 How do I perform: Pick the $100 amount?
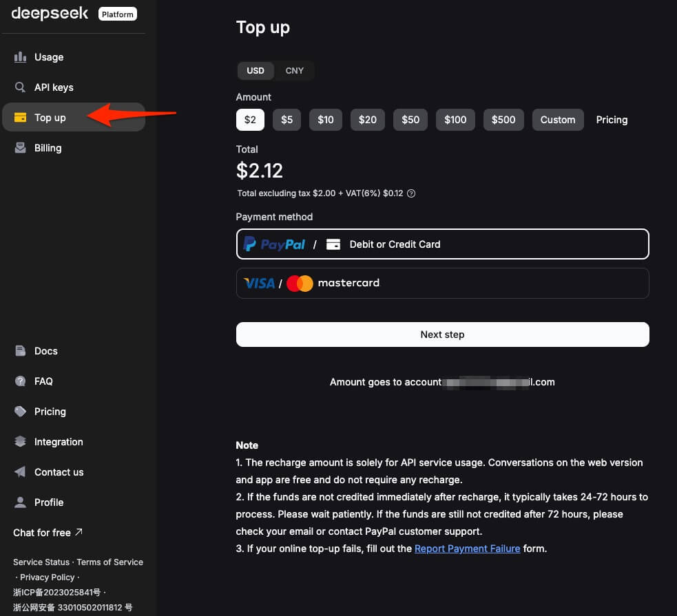(x=455, y=120)
